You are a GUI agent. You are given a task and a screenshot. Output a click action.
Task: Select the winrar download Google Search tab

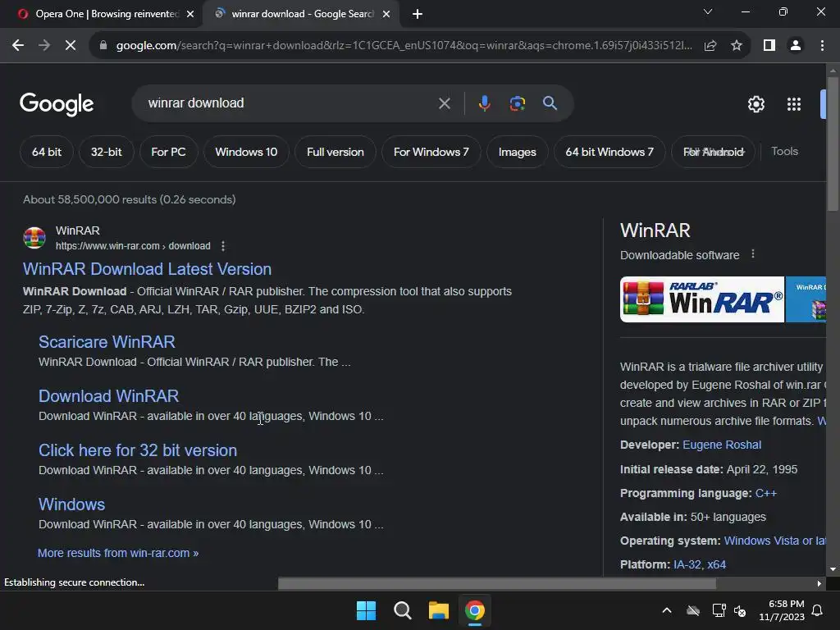300,14
